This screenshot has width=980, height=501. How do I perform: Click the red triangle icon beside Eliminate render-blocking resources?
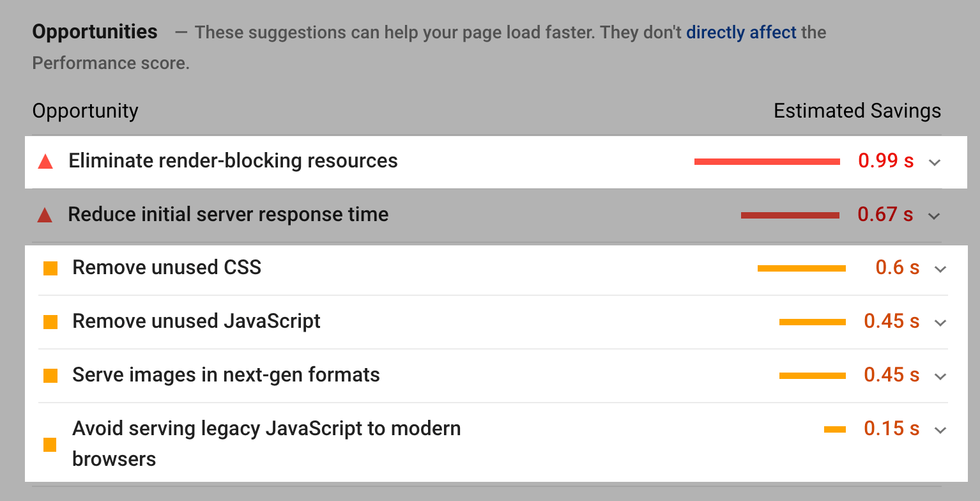coord(45,162)
